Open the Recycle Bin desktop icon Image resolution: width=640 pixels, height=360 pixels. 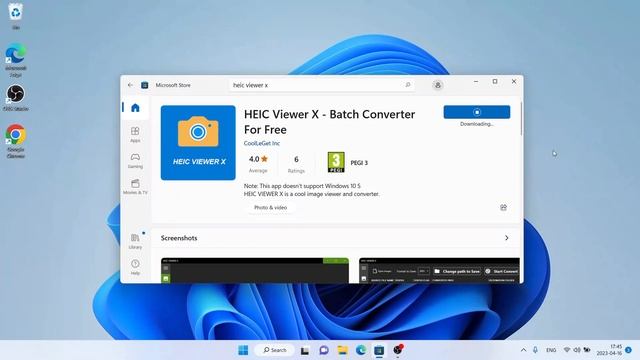pos(16,16)
